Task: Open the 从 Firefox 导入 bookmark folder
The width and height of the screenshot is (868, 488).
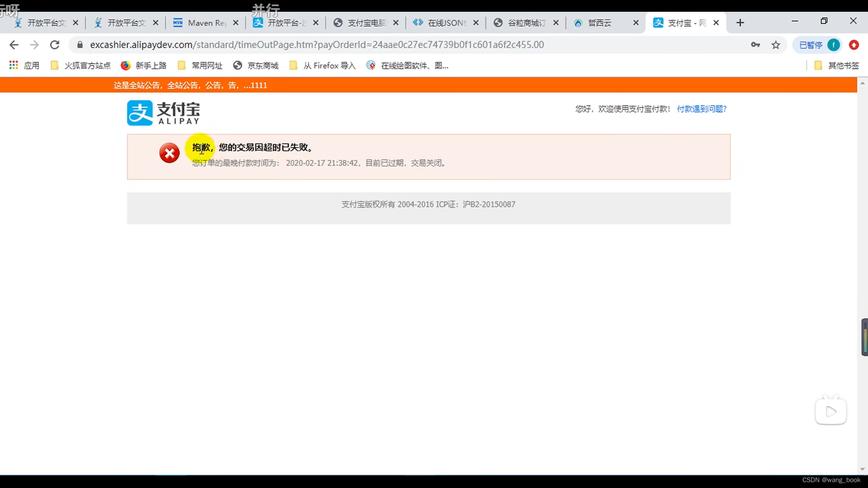Action: (323, 66)
